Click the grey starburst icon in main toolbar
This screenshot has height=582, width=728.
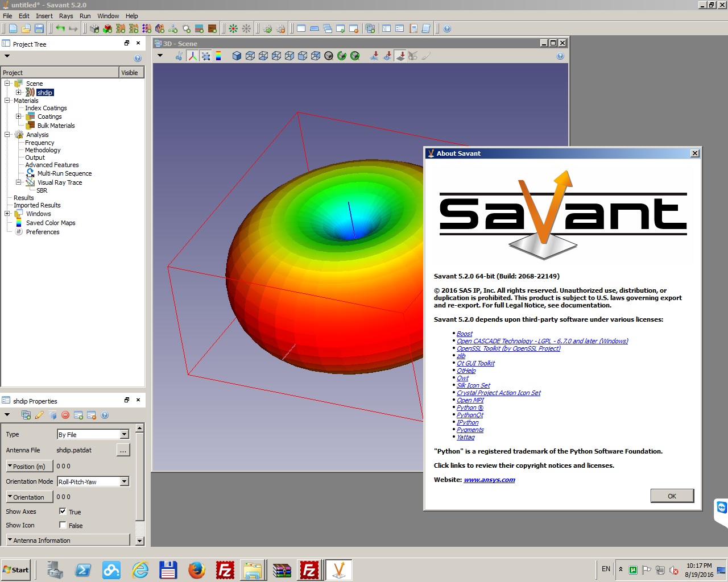(246, 28)
